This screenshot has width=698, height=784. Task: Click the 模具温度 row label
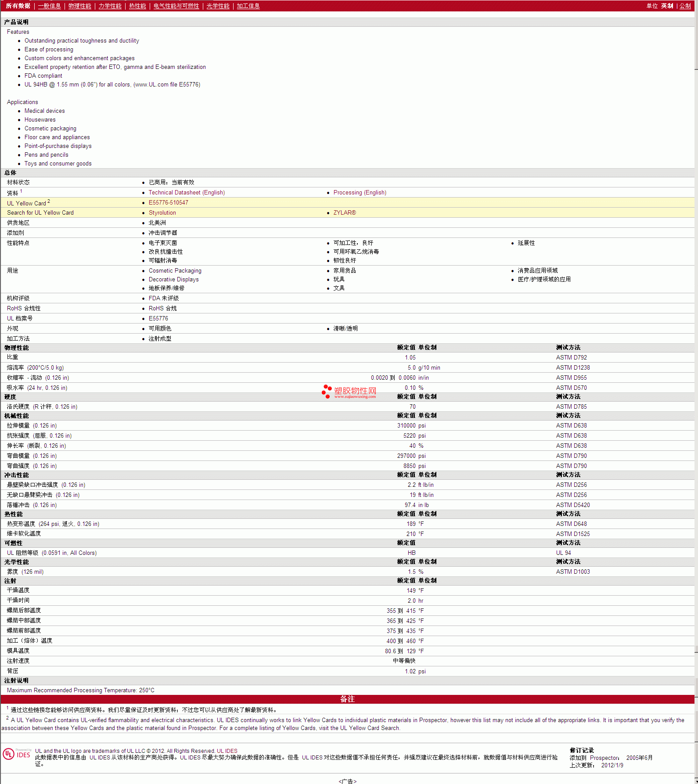click(x=18, y=651)
